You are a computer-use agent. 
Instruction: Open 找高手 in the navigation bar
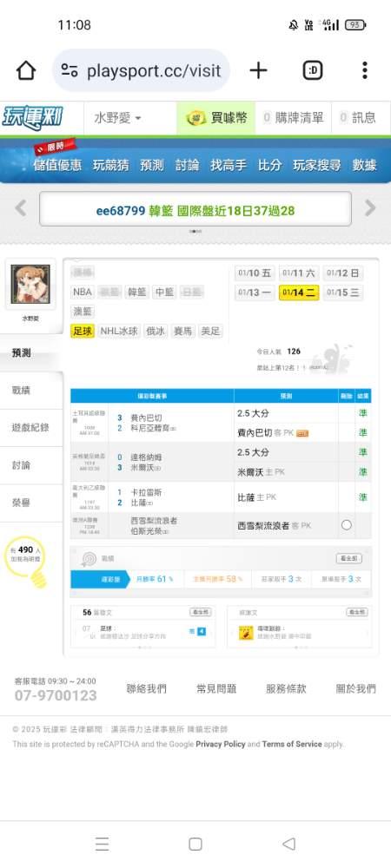tap(229, 165)
